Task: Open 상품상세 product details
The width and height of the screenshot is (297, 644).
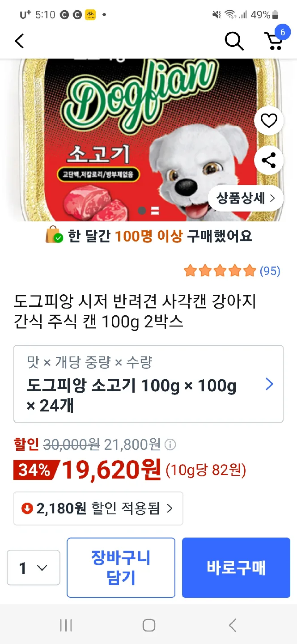Action: click(246, 198)
